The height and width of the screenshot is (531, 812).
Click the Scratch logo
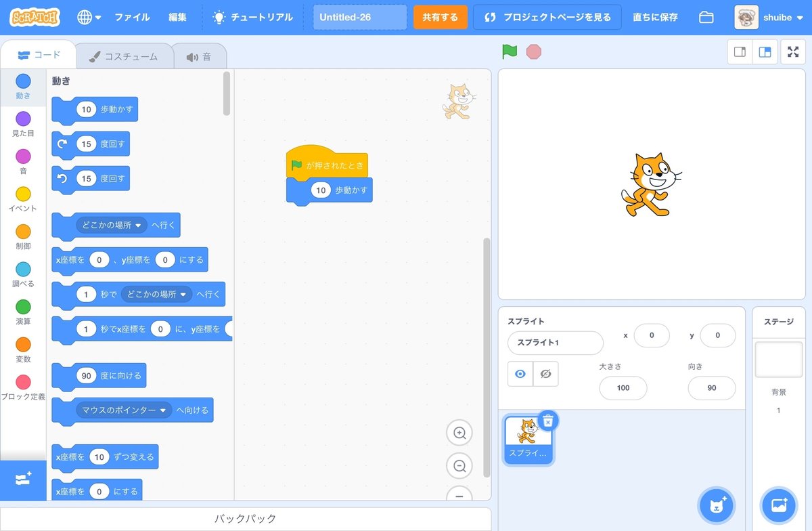click(x=34, y=17)
